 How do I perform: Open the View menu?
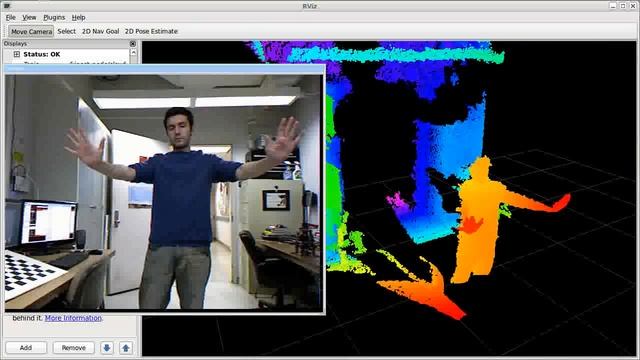(29, 18)
